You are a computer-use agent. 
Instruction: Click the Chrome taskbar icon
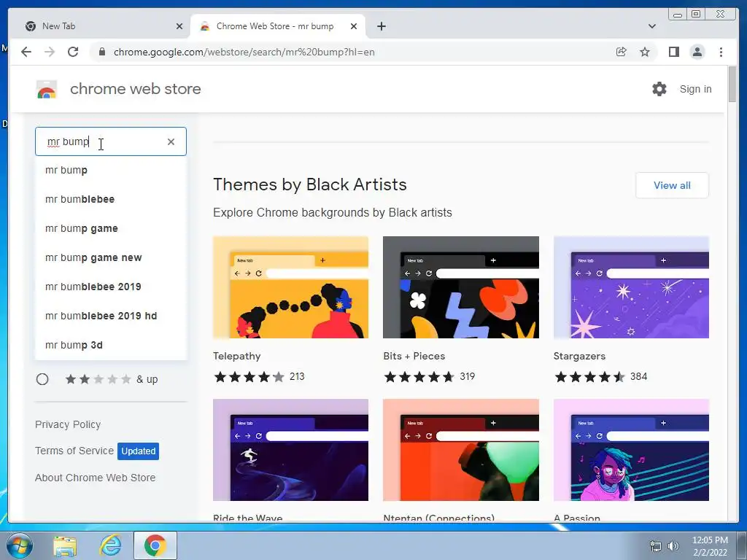pos(155,545)
